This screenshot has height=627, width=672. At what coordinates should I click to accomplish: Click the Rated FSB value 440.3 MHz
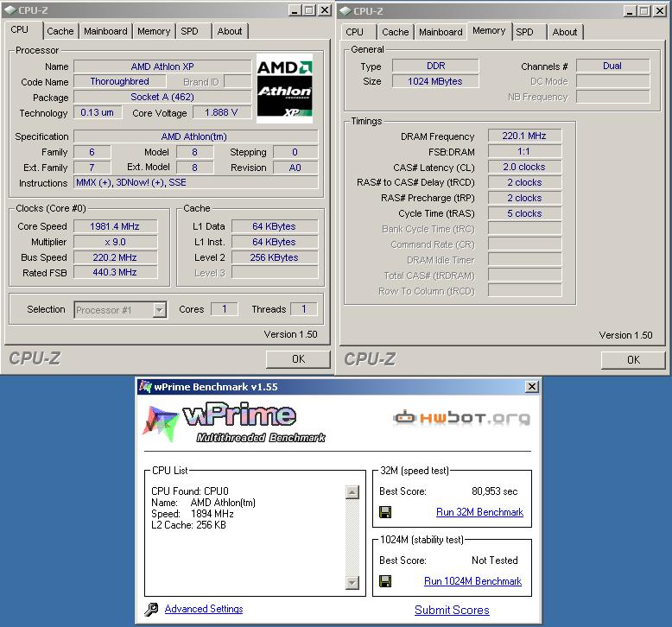coord(115,272)
